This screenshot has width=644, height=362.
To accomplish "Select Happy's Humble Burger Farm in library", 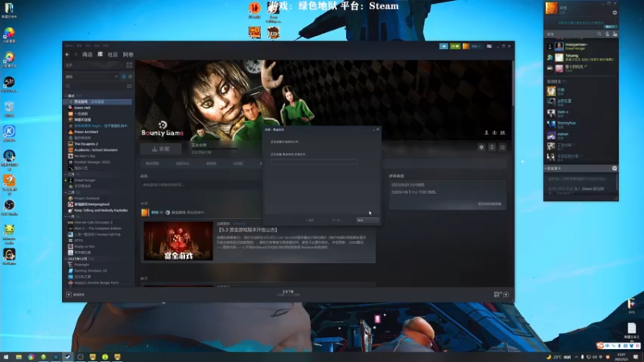I will [x=96, y=283].
